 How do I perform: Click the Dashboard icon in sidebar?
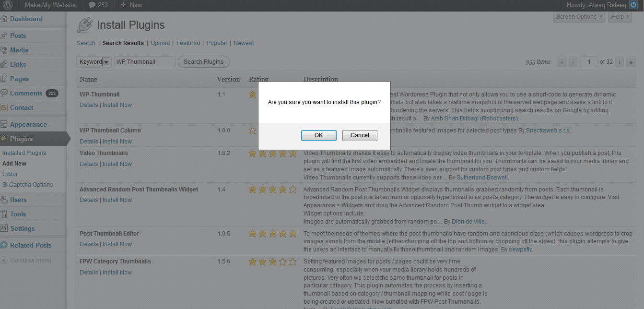click(4, 19)
